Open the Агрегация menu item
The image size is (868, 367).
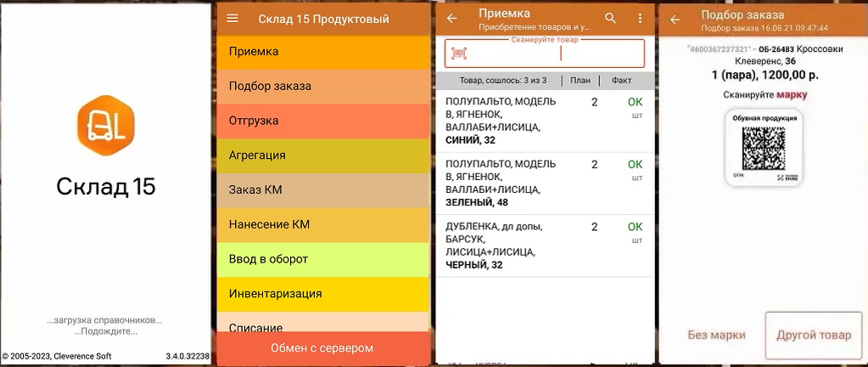[x=323, y=155]
